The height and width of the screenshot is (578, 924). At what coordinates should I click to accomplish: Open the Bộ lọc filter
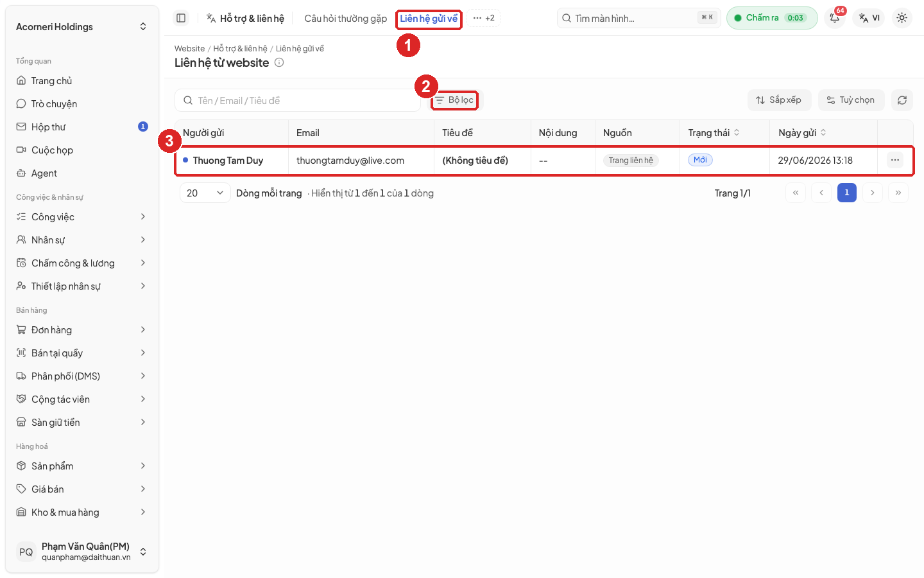click(454, 100)
